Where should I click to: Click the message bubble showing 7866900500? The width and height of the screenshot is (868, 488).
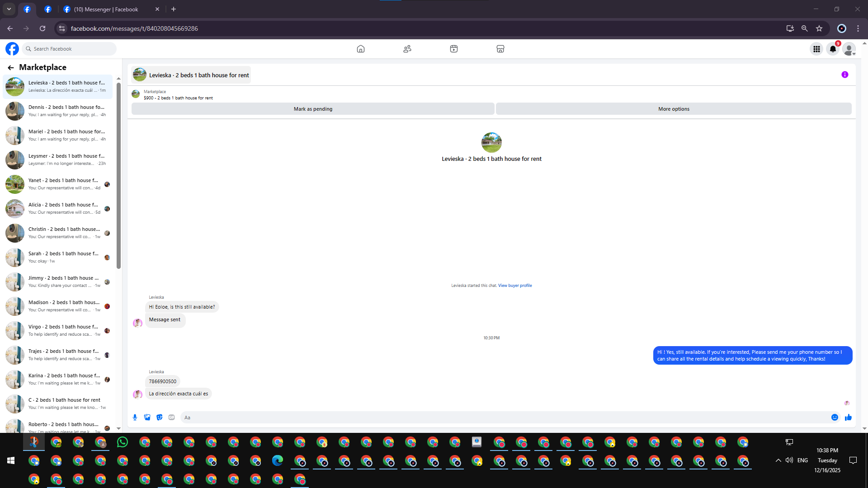pyautogui.click(x=163, y=381)
